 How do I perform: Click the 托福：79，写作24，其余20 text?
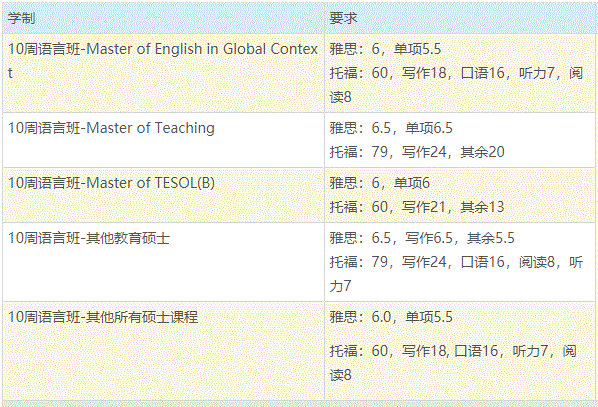(x=417, y=152)
